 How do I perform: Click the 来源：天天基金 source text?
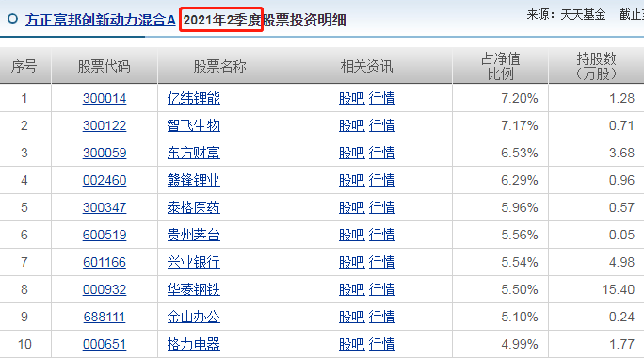tap(567, 15)
